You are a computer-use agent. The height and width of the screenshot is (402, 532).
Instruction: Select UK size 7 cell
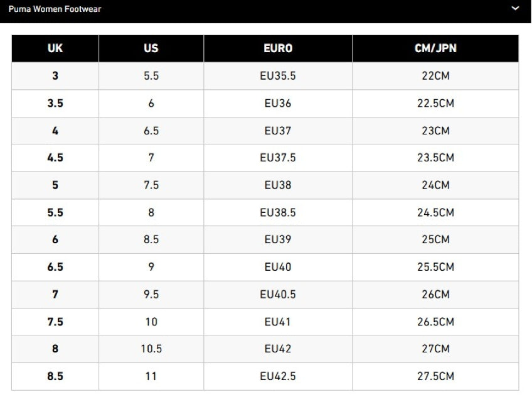tap(55, 295)
